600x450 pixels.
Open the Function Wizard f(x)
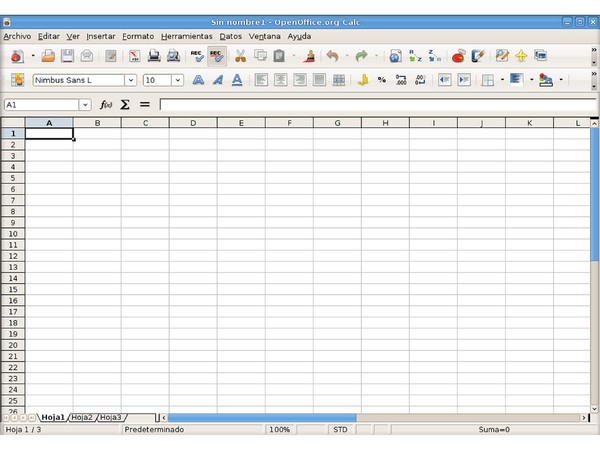point(106,104)
